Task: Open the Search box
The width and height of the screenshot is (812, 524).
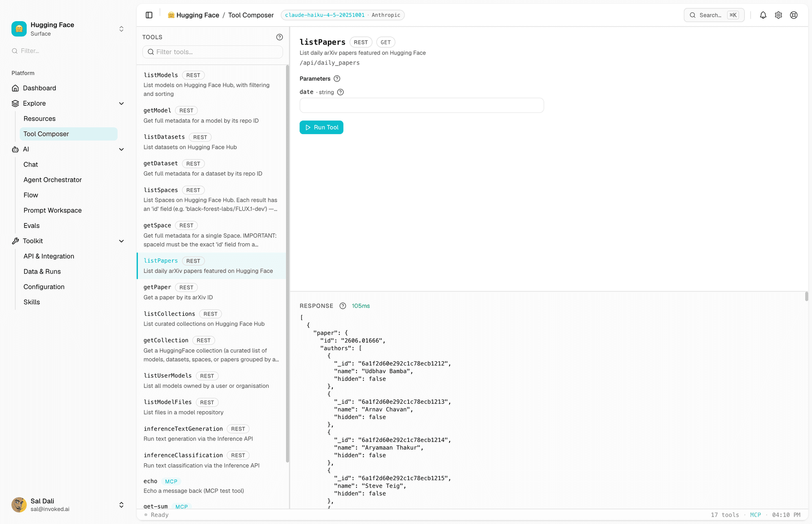Action: pos(714,15)
